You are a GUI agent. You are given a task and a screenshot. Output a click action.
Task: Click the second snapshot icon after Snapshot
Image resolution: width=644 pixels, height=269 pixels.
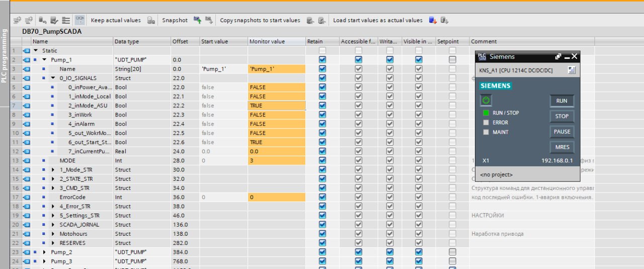tap(209, 20)
